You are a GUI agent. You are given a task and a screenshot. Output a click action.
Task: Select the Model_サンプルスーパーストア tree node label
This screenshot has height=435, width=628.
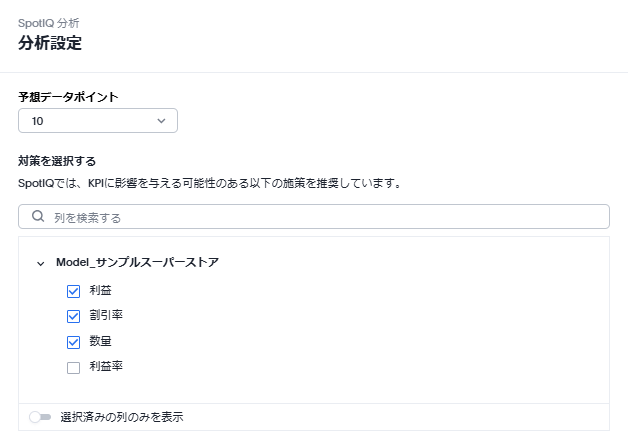[x=137, y=262]
